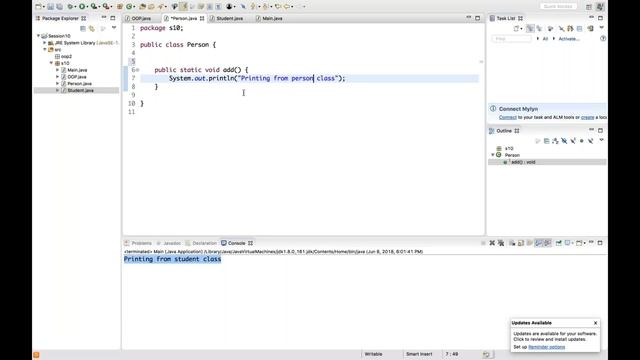Screen dimensions: 640x360
Task: Click the Terminate stop icon in Console
Action: (483, 243)
